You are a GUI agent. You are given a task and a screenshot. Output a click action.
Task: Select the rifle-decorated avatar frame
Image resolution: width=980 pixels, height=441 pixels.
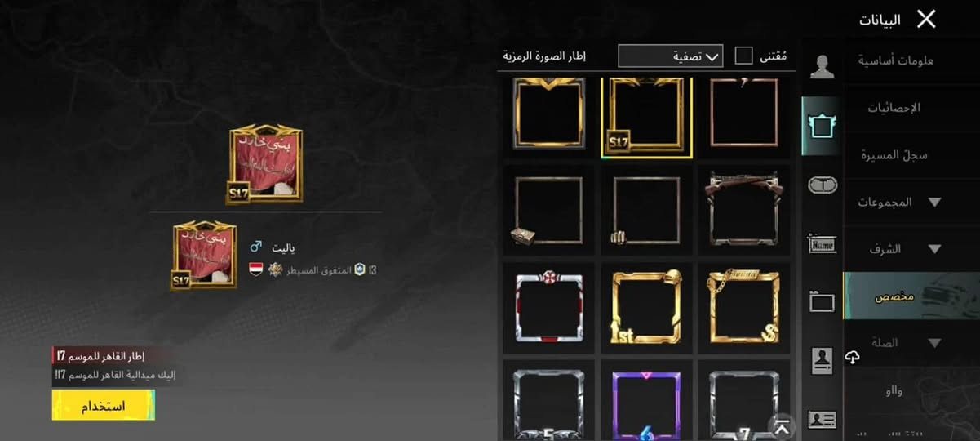click(x=743, y=209)
